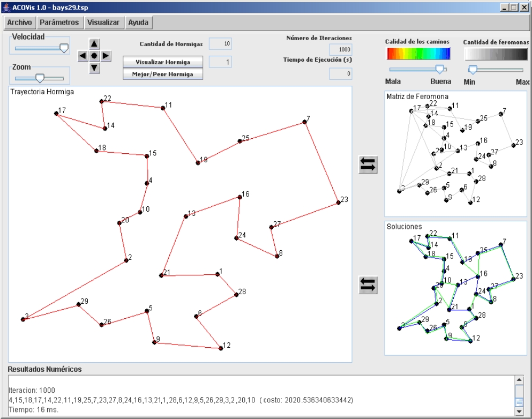The width and height of the screenshot is (532, 419).
Task: Click the Mejor/Peor Hormiga button
Action: 163,74
